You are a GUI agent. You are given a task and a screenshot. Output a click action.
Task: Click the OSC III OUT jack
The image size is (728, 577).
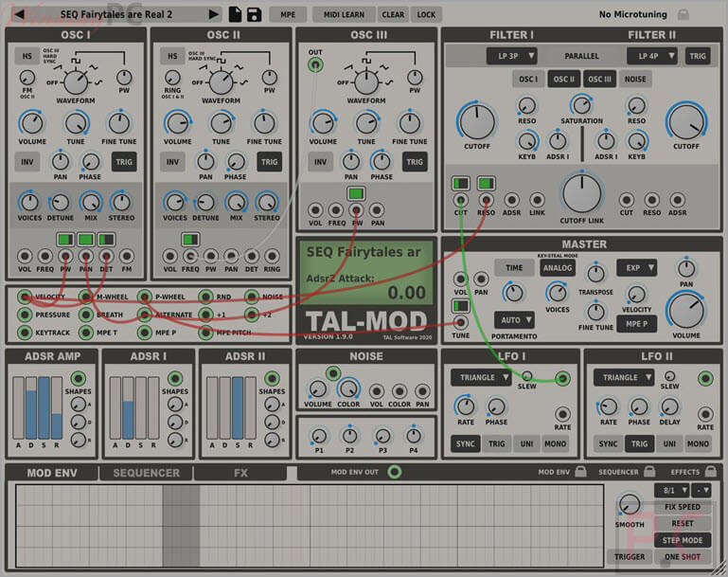(x=315, y=65)
